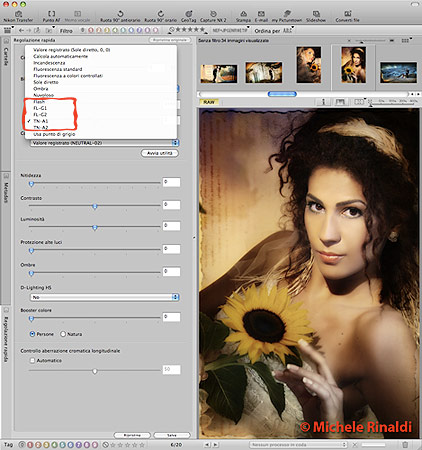The width and height of the screenshot is (422, 450).
Task: Click the Avvia utilità button
Action: (x=160, y=153)
